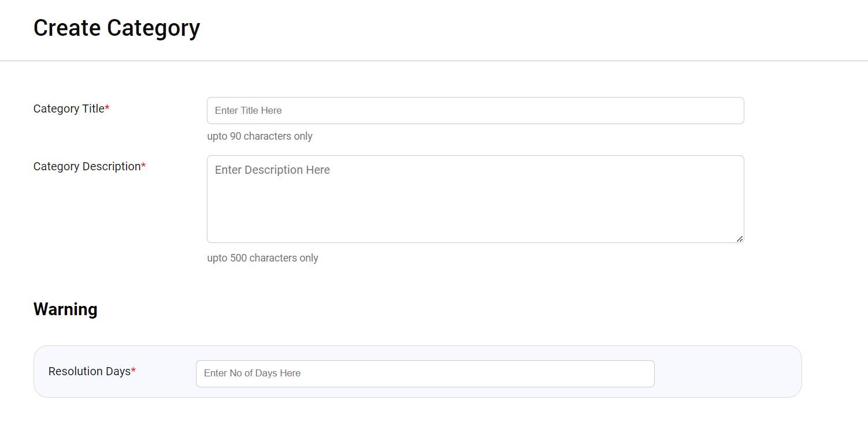Click the Resolution Days input field
Image resolution: width=868 pixels, height=426 pixels.
click(425, 373)
